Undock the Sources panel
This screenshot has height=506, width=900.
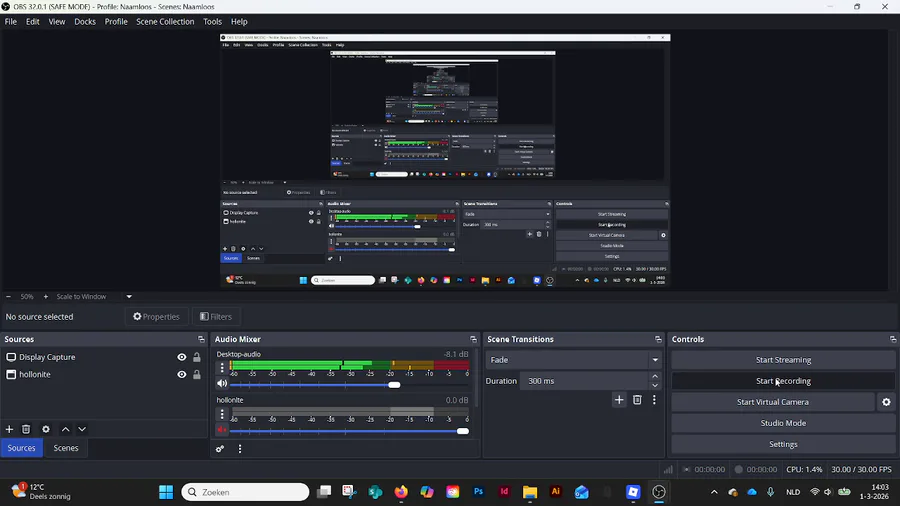(x=201, y=339)
